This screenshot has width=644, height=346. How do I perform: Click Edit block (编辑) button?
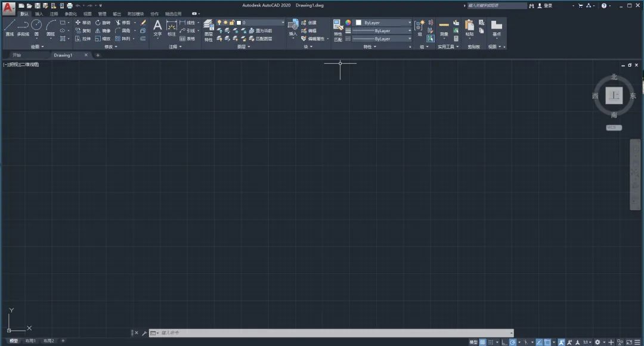[x=309, y=31]
